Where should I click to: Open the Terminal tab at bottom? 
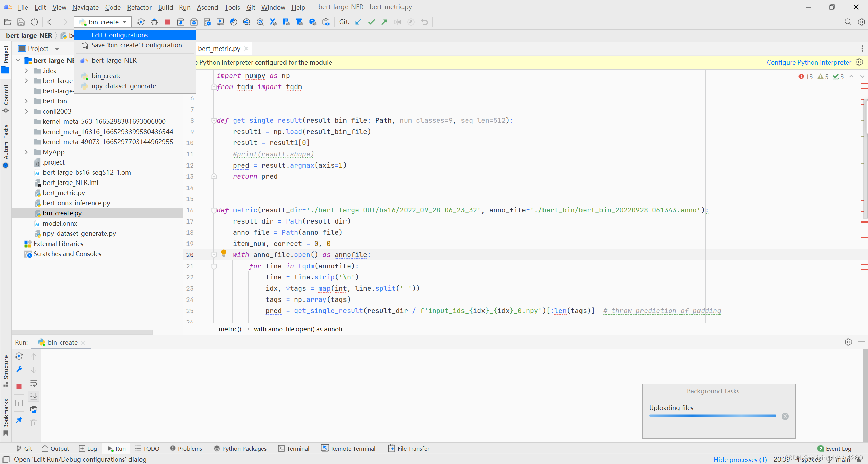pos(294,448)
